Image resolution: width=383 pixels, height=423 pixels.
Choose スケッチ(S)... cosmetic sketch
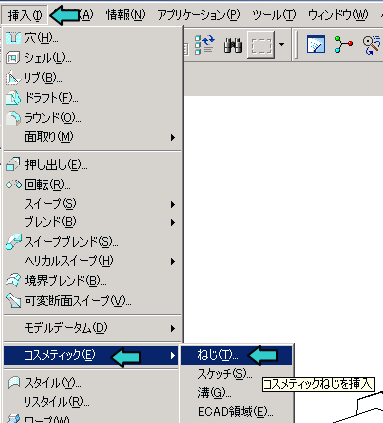(x=236, y=374)
